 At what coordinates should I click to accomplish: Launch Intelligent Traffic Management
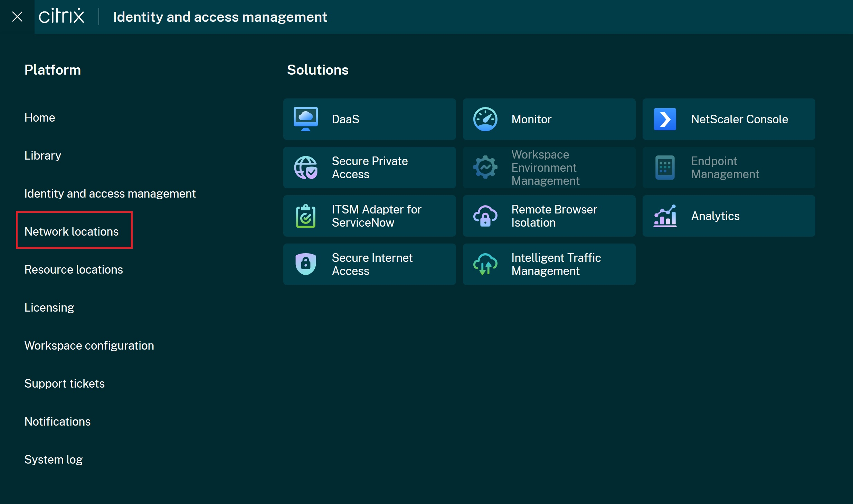click(x=549, y=264)
